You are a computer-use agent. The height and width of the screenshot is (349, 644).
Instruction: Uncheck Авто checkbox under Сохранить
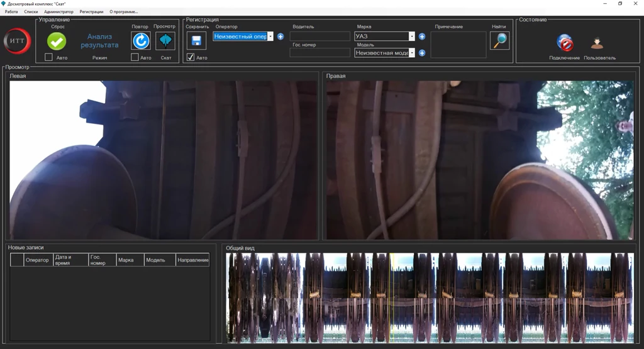click(191, 58)
